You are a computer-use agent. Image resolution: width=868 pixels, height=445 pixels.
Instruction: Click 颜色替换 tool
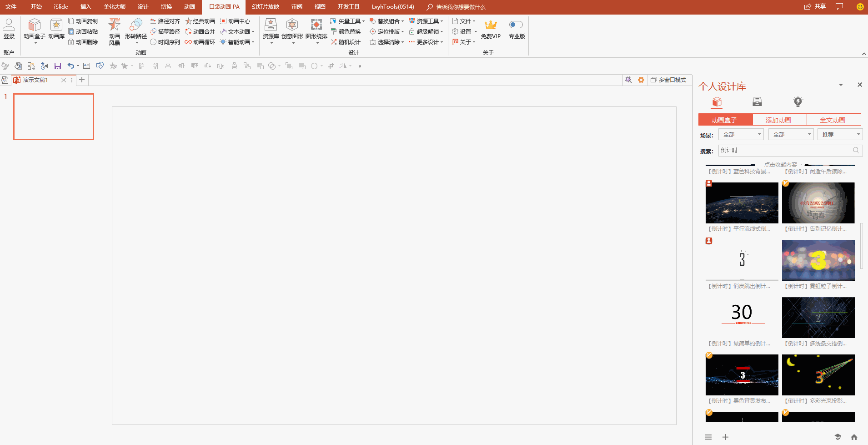346,31
